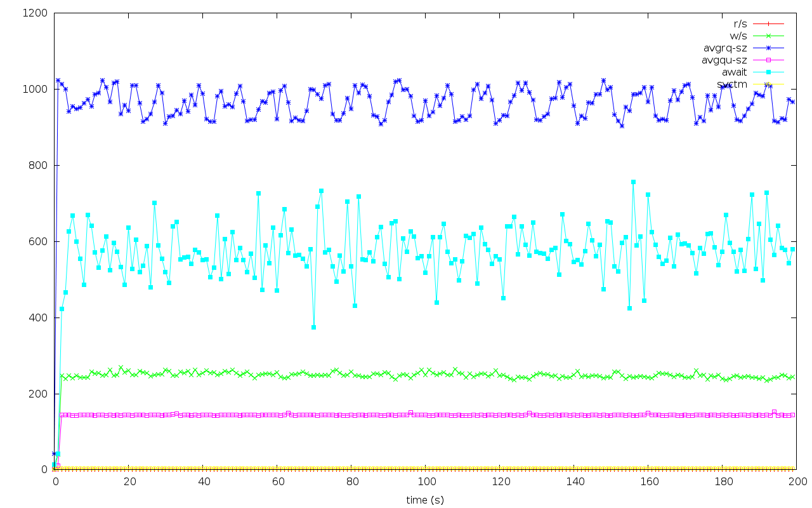Screen dimensions: 812x508
Task: Click the highest await peak near 155 seconds
Action: (x=633, y=182)
